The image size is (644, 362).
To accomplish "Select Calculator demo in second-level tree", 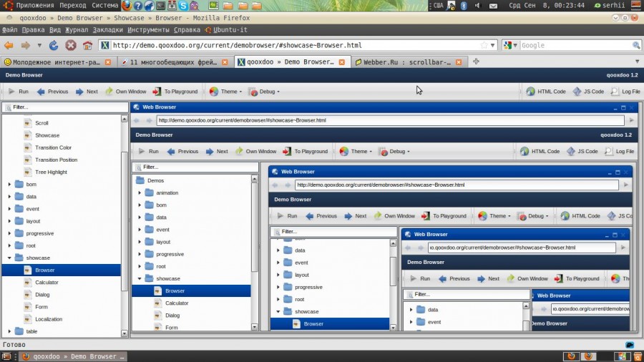I will [177, 303].
